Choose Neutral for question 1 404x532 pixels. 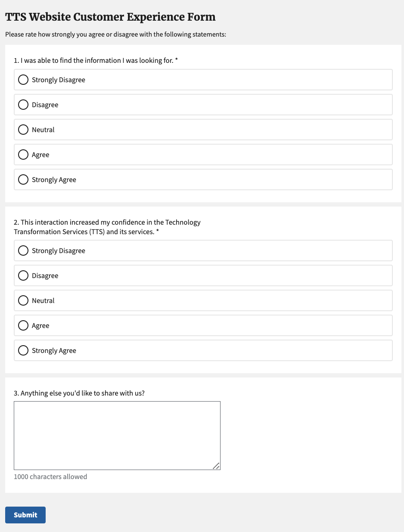point(23,130)
